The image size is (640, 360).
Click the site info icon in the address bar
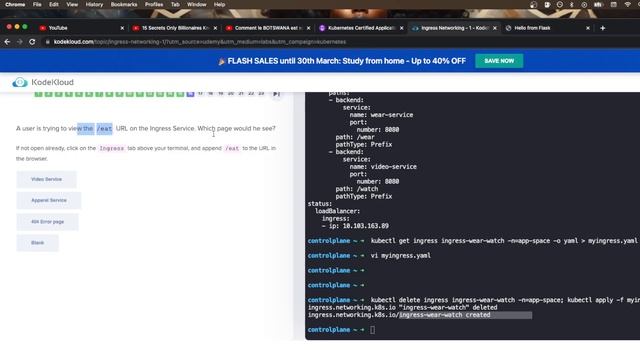47,42
